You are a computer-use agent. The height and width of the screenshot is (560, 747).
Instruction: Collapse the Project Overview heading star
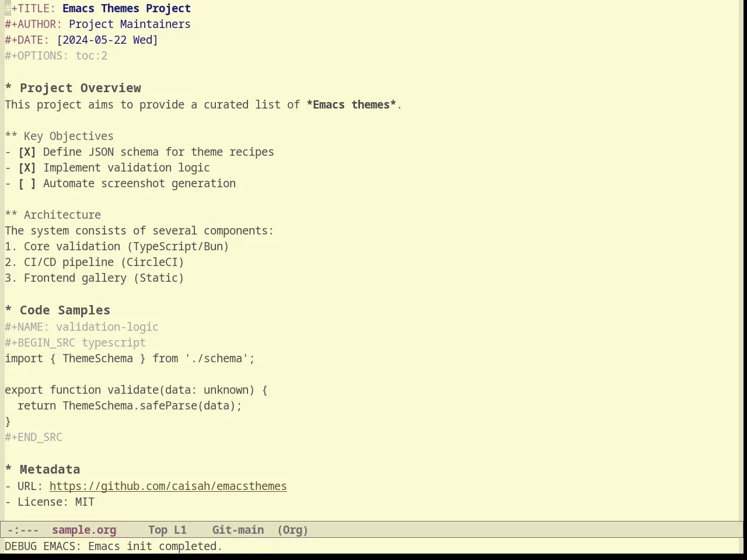click(x=8, y=88)
